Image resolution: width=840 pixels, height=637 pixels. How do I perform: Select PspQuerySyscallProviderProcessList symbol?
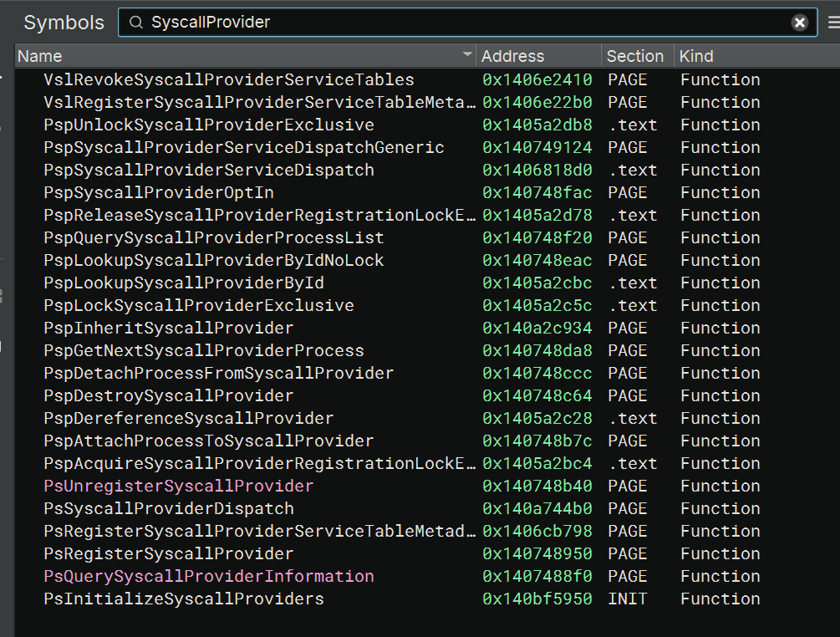pyautogui.click(x=214, y=237)
